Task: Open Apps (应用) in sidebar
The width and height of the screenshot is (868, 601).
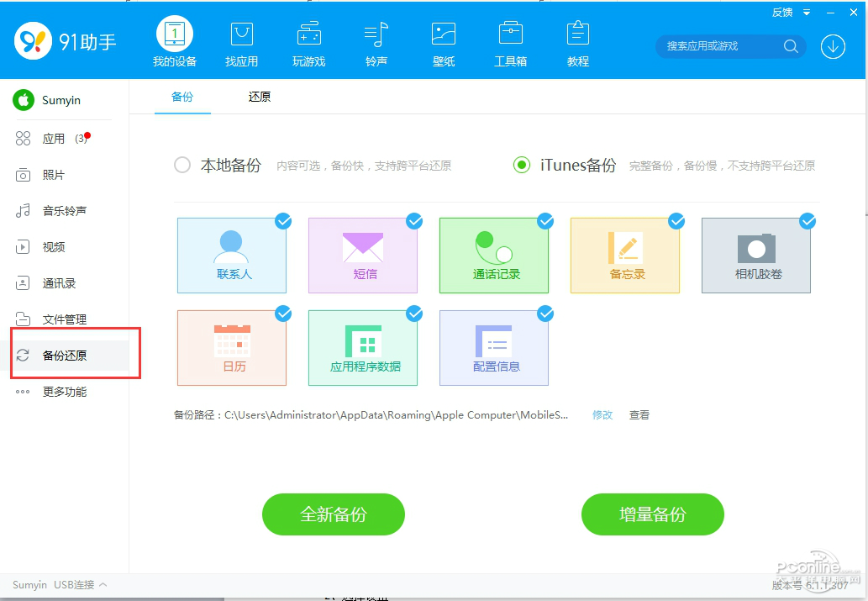Action: tap(54, 139)
